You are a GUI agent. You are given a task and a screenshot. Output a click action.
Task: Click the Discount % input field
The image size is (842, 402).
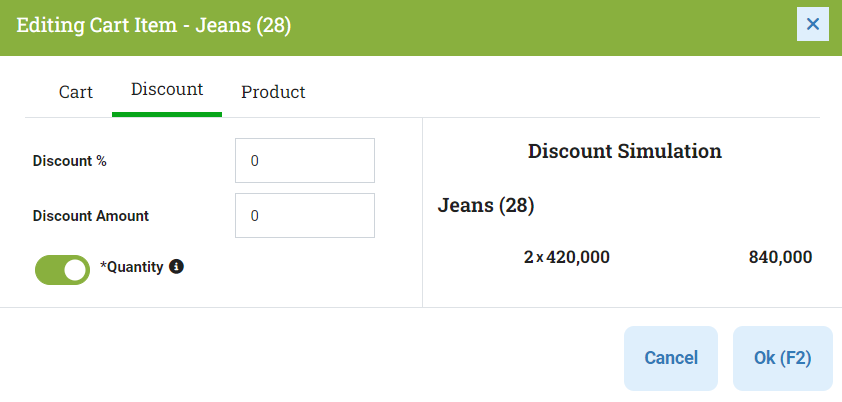click(304, 160)
